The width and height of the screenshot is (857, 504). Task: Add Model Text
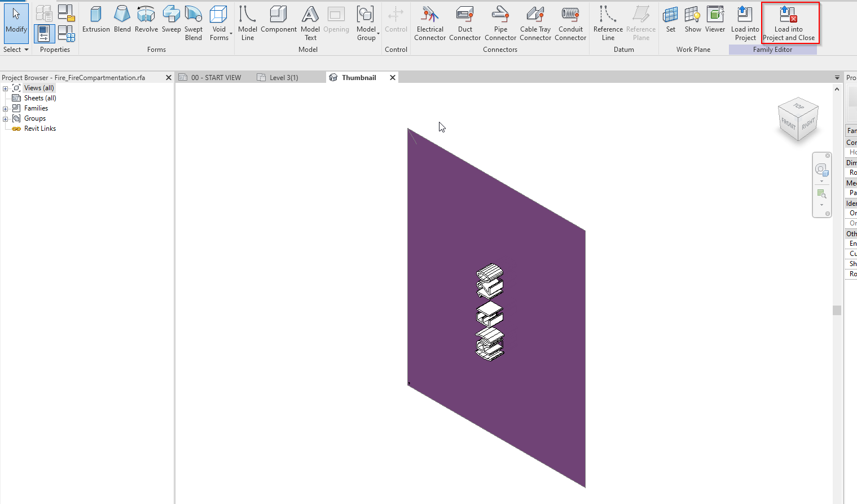310,23
